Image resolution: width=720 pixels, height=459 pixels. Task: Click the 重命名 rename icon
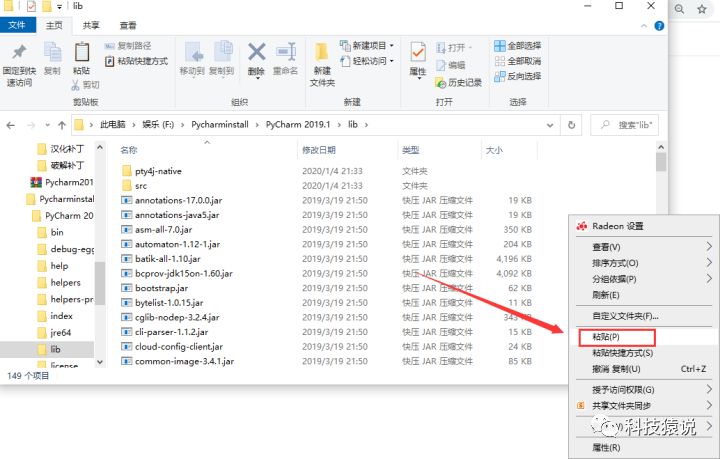coord(286,52)
